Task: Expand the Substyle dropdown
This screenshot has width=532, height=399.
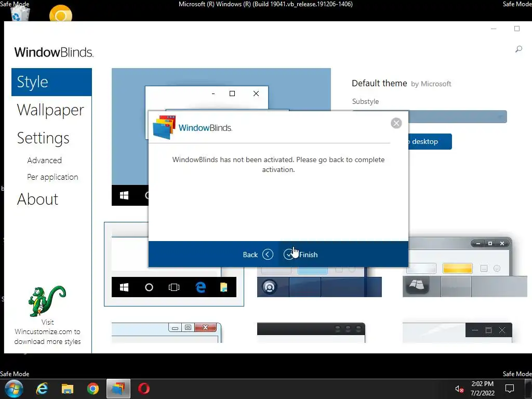Action: (x=457, y=117)
